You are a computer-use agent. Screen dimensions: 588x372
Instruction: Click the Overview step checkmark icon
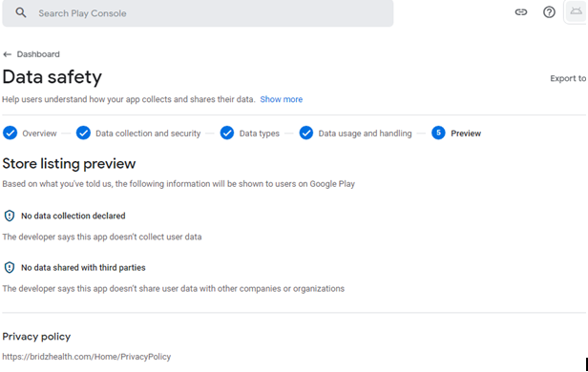point(10,133)
